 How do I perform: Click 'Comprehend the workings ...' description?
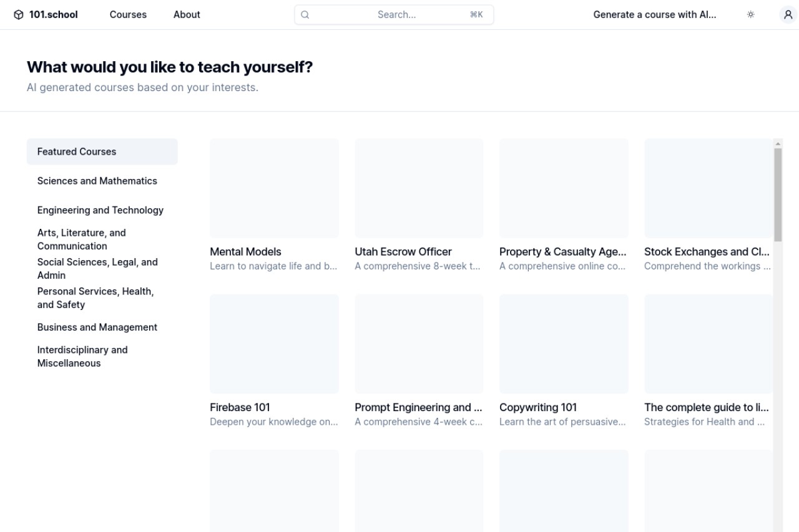coord(707,266)
